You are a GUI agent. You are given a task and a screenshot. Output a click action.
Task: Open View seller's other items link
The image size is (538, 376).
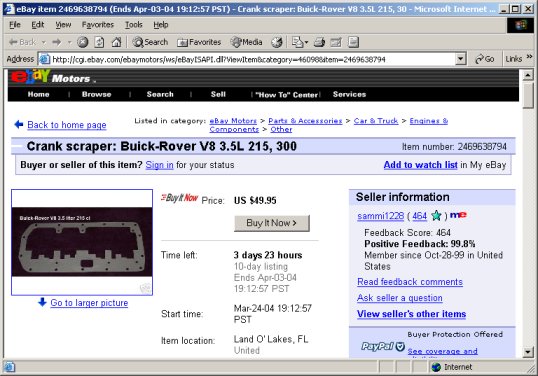(x=411, y=314)
